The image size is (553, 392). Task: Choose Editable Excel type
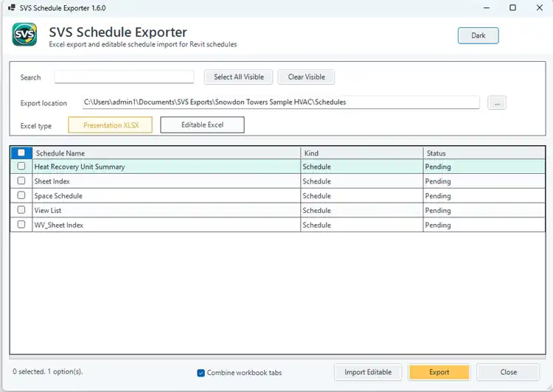tap(202, 125)
